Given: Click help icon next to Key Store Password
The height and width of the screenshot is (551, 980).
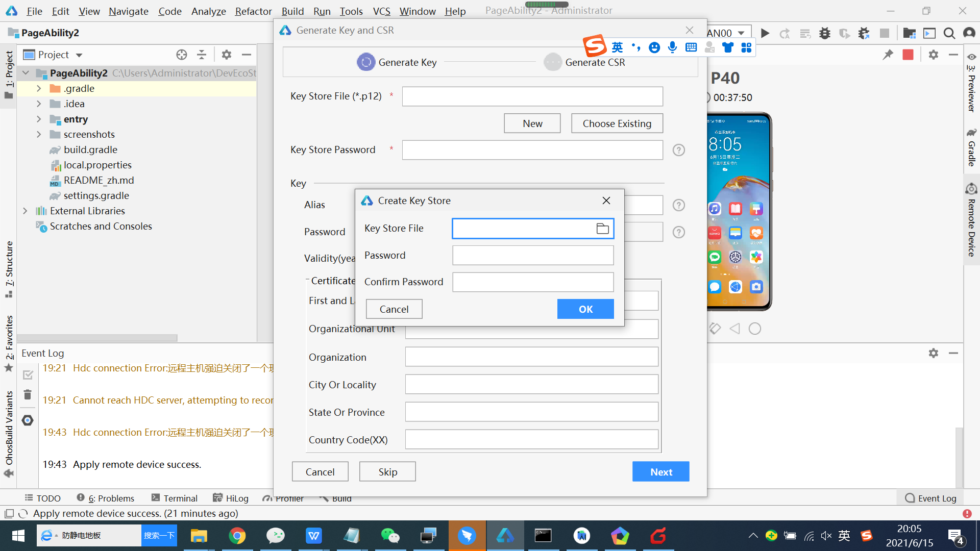Looking at the screenshot, I should (x=678, y=150).
